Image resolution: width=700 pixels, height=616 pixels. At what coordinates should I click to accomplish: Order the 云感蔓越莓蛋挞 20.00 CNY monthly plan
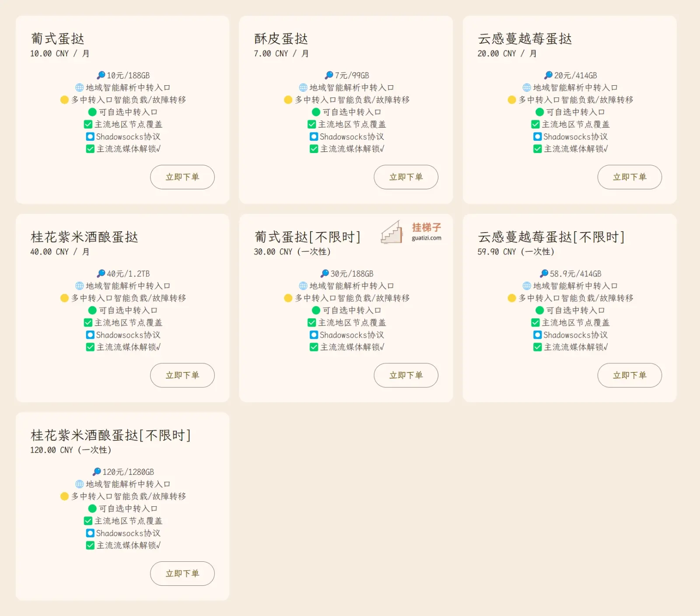click(629, 177)
